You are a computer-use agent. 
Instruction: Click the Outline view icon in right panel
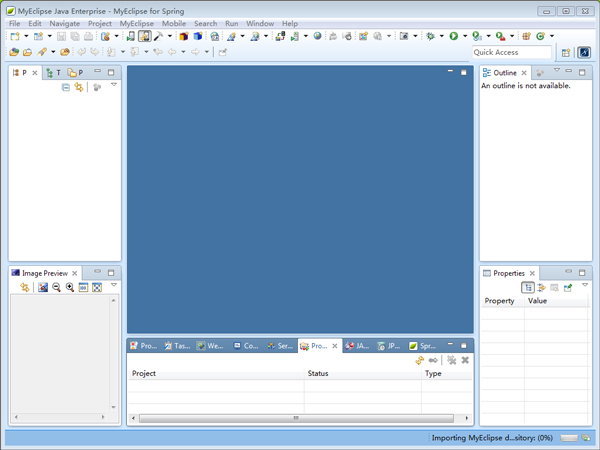[x=487, y=73]
